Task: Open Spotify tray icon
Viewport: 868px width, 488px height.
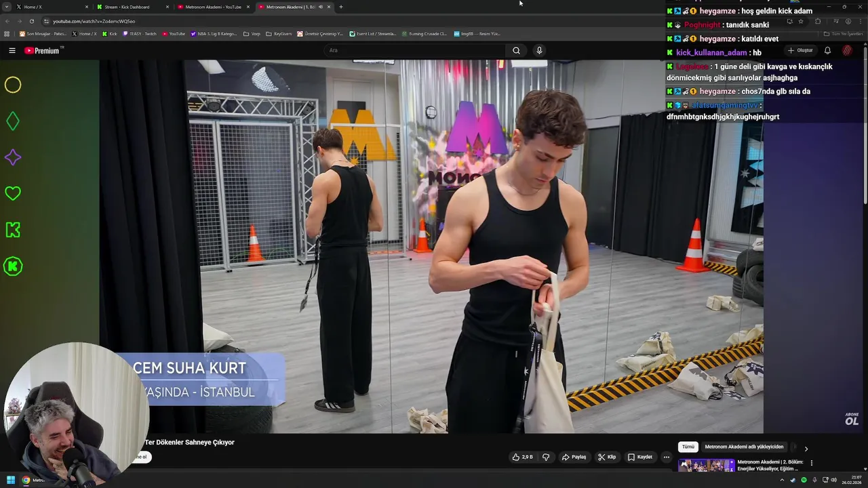Action: (804, 480)
